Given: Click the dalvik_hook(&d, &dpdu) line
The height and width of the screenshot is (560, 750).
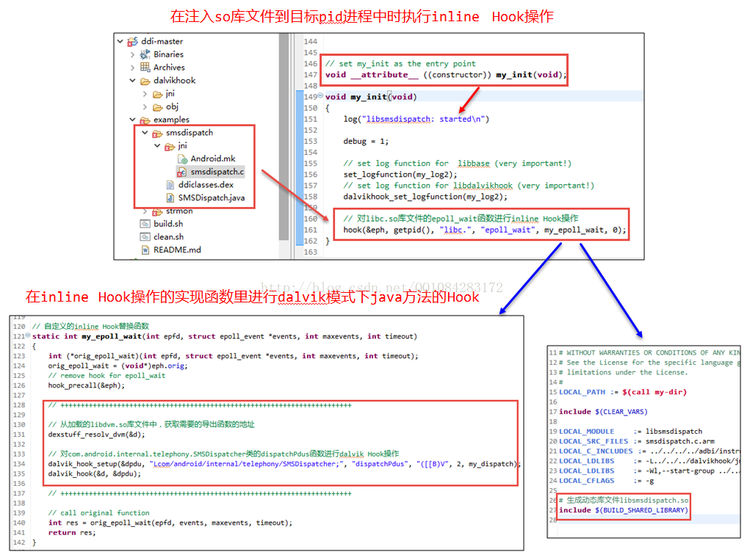Looking at the screenshot, I should [94, 473].
